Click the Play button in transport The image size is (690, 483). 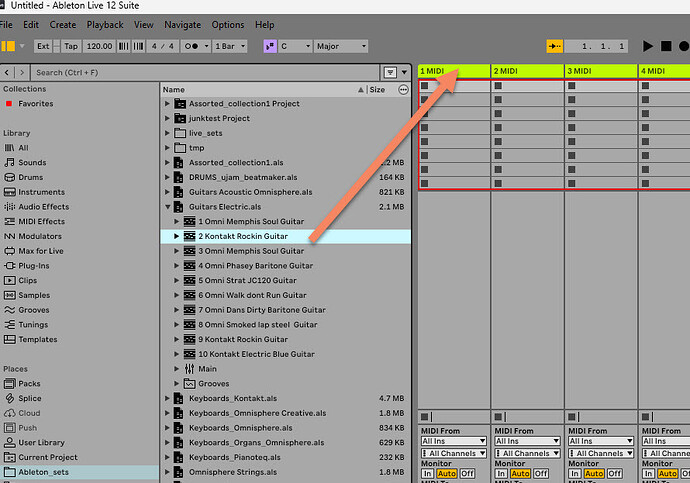pos(647,46)
